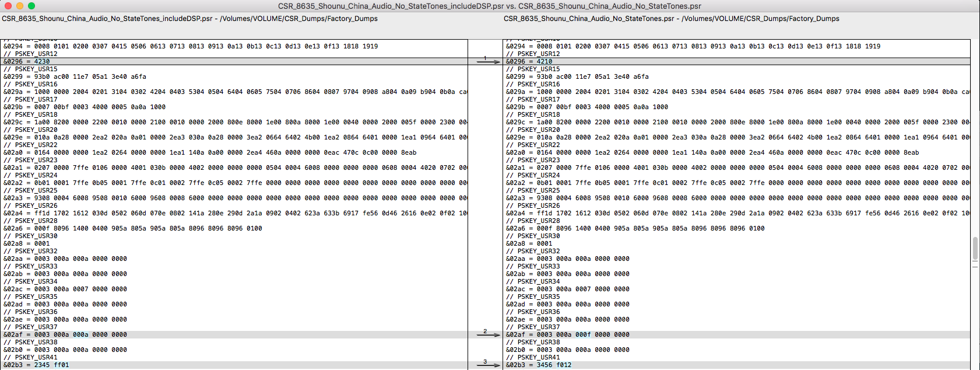Screen dimensions: 980x370
Task: Minimize the window with yellow button
Action: point(19,6)
